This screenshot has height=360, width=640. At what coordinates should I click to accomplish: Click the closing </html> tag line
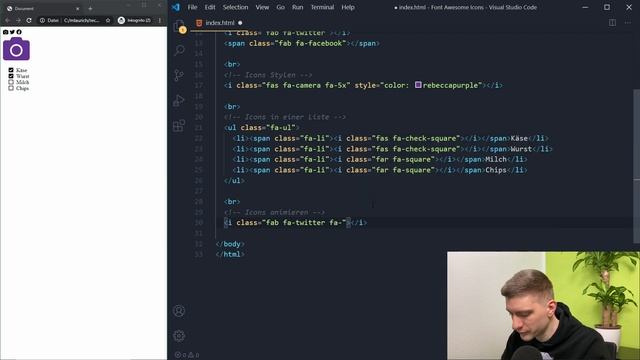tap(230, 254)
